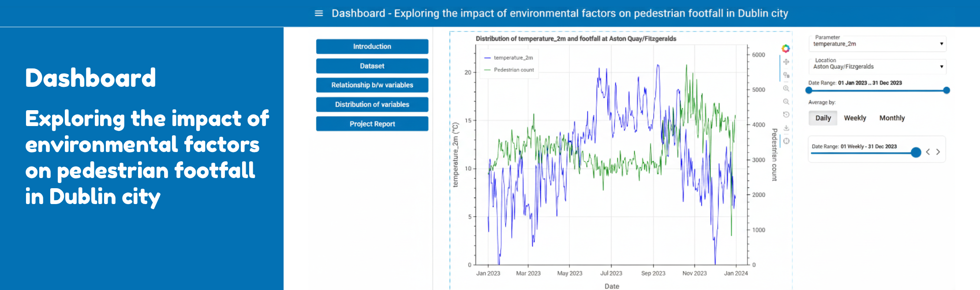Click the Weekly date player slider handle
This screenshot has width=980, height=290.
[916, 152]
